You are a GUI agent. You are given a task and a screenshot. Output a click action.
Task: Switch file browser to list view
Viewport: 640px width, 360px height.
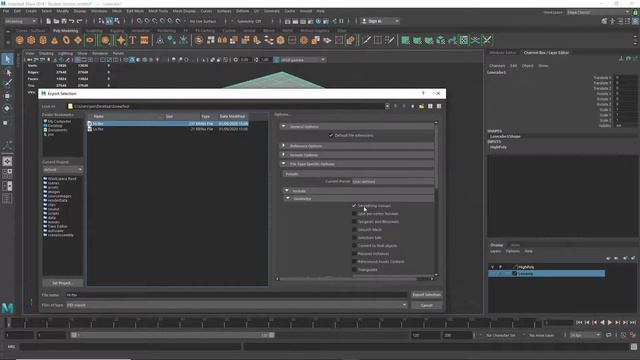(430, 106)
